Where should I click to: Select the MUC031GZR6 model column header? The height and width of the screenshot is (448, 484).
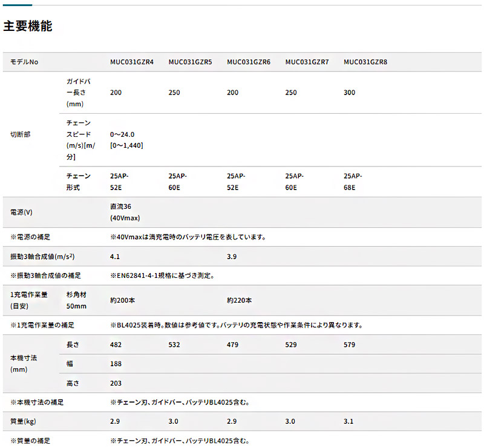tap(249, 62)
